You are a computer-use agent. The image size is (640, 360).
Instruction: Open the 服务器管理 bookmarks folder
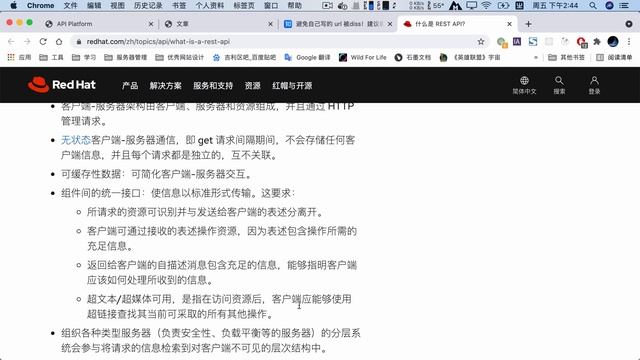pos(125,57)
